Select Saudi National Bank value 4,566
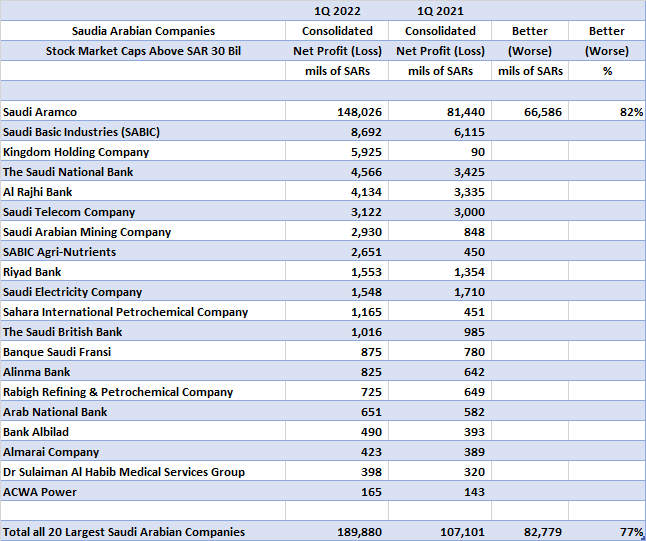The width and height of the screenshot is (646, 541). tap(337, 171)
